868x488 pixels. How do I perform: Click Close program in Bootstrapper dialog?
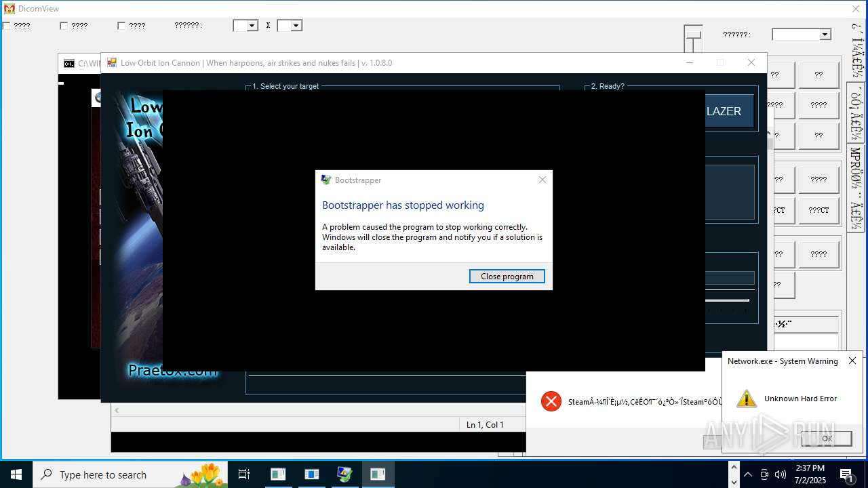507,276
